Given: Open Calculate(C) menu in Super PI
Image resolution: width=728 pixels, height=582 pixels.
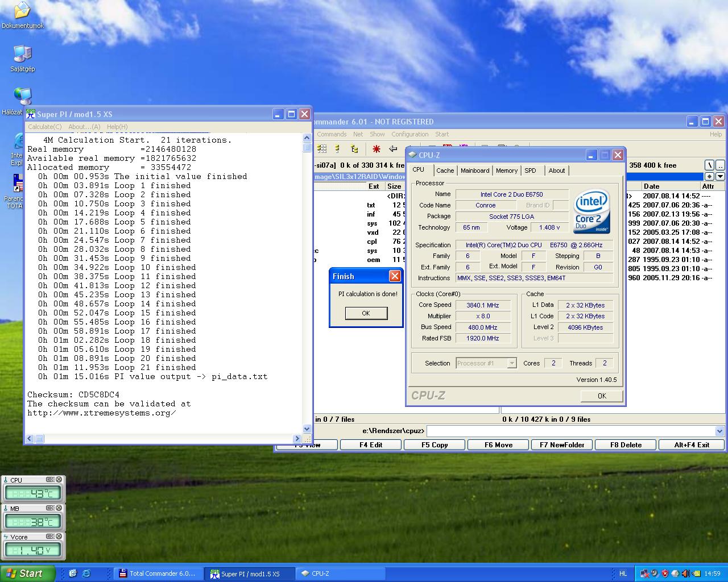Looking at the screenshot, I should tap(45, 127).
